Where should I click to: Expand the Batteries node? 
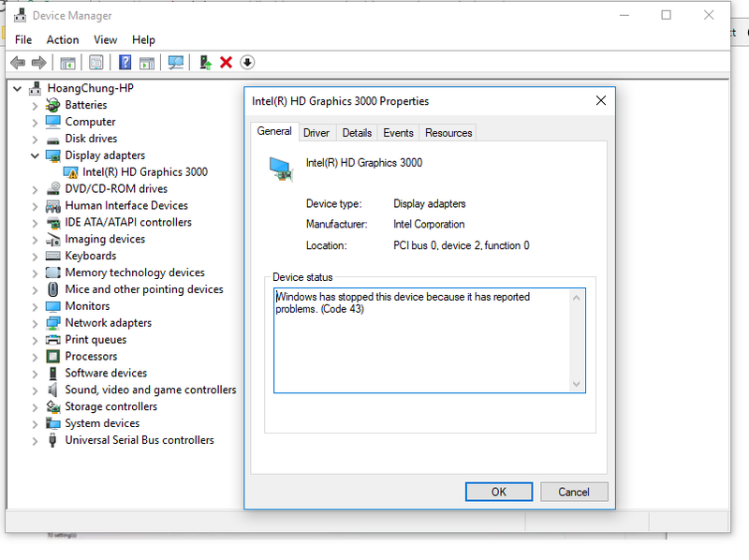point(35,106)
